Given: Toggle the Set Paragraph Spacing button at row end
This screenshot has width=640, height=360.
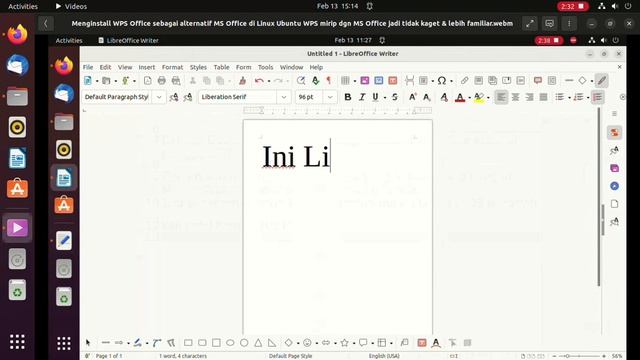Looking at the screenshot, I should (x=598, y=97).
